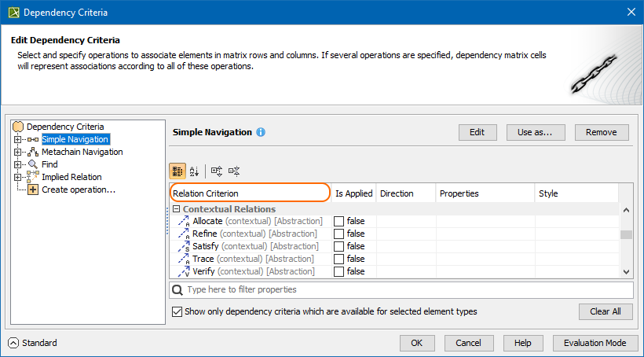
Task: Click the alphabetical sort icon
Action: (x=195, y=171)
